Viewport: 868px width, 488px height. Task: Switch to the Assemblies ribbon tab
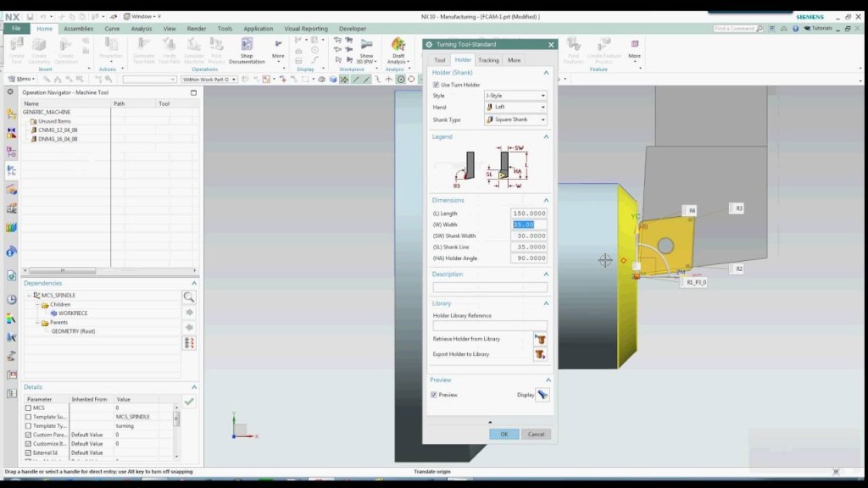click(x=78, y=29)
